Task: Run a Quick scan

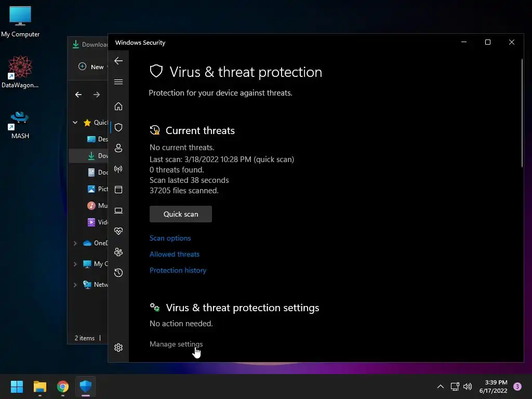Action: (181, 214)
